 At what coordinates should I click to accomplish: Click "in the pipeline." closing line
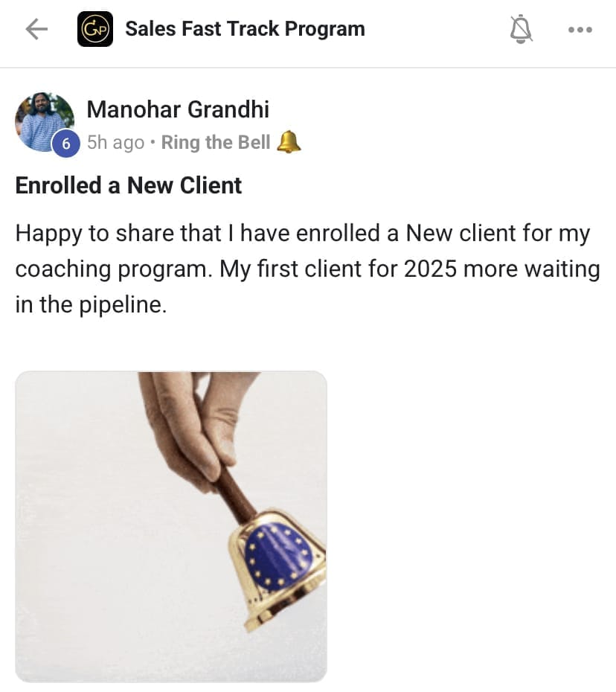(x=89, y=304)
